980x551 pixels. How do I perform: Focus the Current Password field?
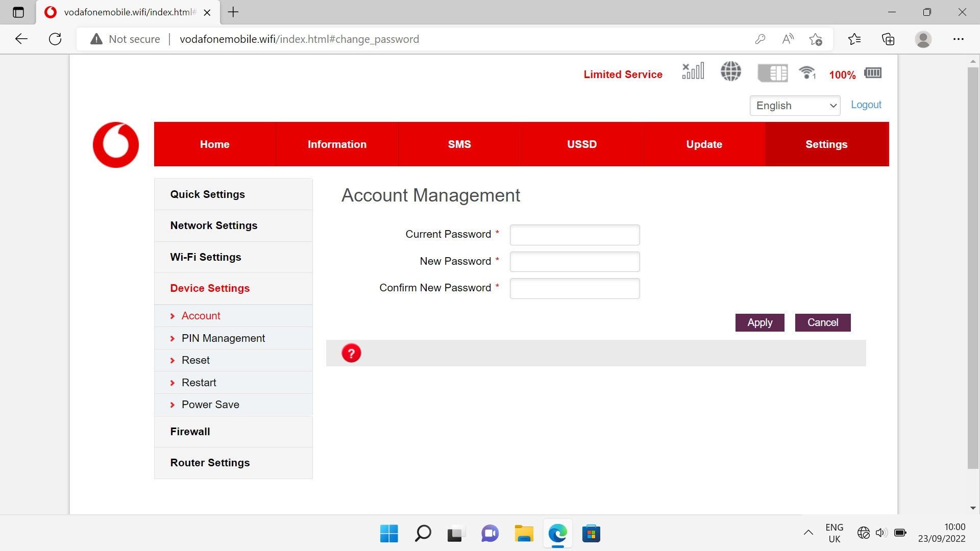(575, 235)
